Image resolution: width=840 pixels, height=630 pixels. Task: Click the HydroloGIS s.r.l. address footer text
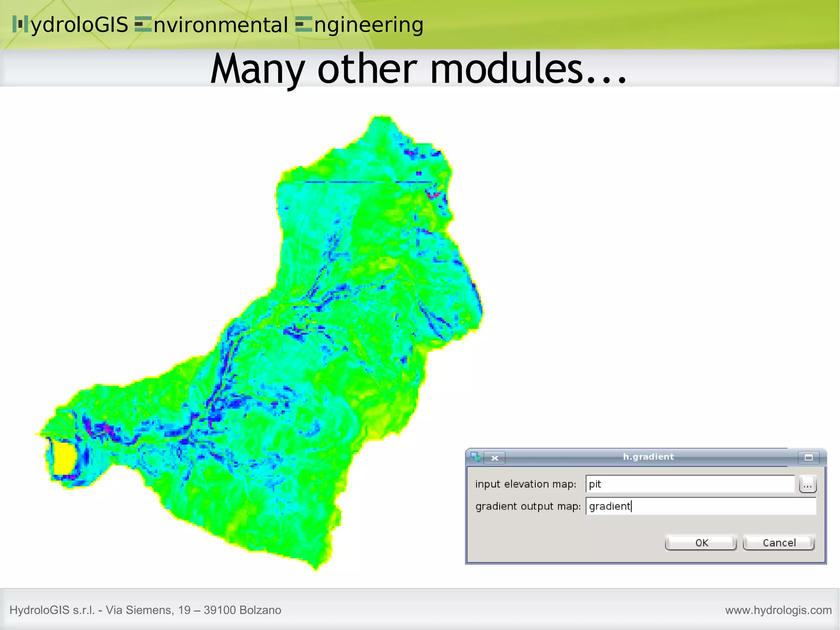[x=145, y=610]
